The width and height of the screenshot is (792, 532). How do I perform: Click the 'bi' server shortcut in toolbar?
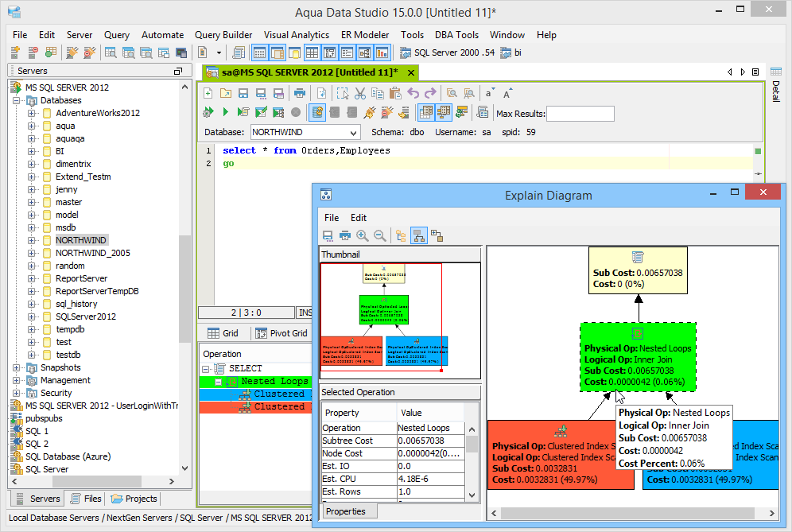click(x=511, y=52)
